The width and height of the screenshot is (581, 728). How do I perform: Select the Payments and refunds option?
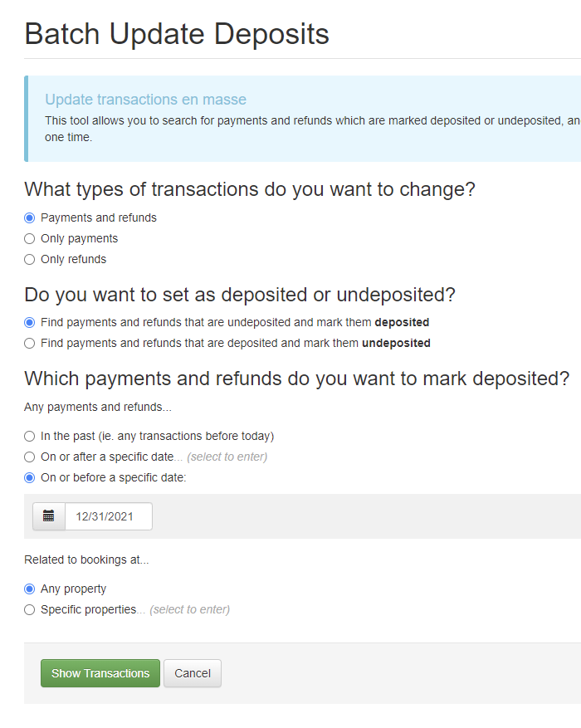pyautogui.click(x=30, y=218)
